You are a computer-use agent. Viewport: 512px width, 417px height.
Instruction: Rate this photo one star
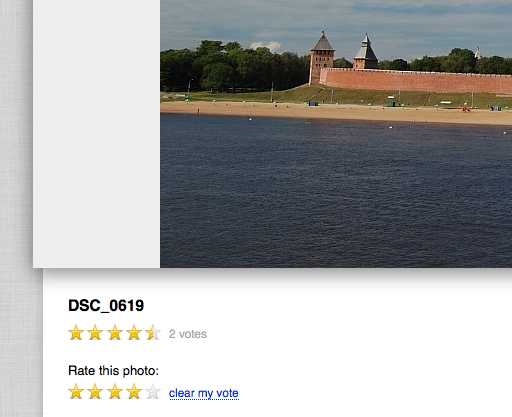(x=76, y=391)
